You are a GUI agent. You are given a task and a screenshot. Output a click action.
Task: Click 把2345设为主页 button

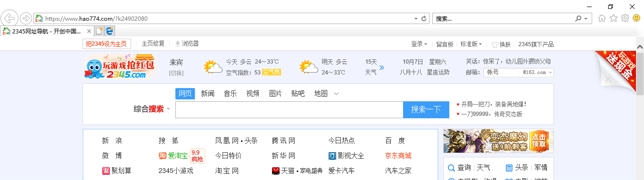tap(107, 44)
